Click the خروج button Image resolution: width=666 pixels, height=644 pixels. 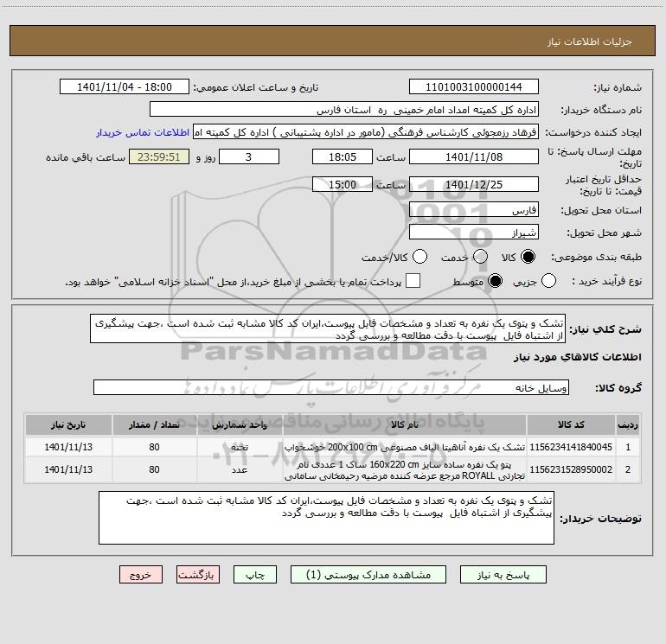click(141, 575)
